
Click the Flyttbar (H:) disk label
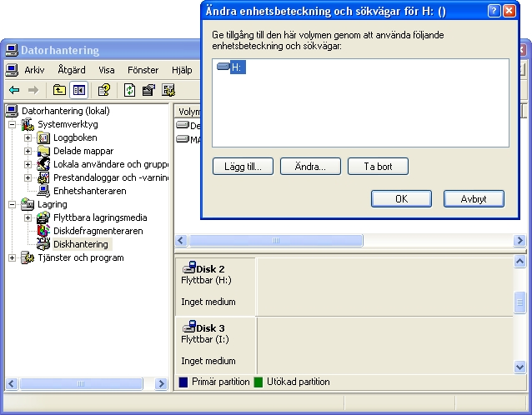206,280
